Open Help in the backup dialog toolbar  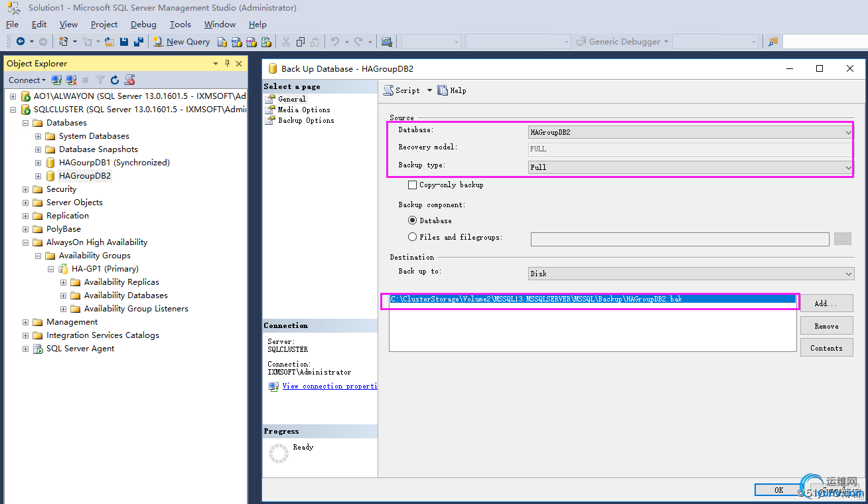pyautogui.click(x=452, y=90)
